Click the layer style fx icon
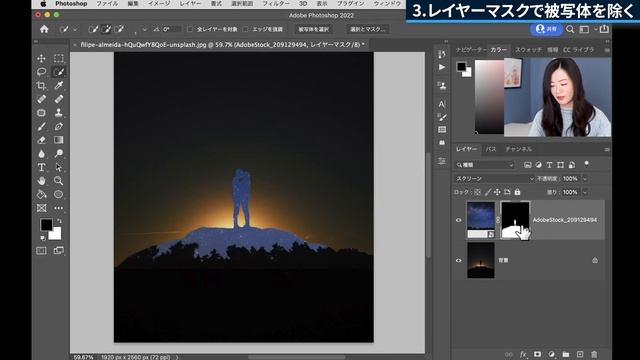 523,354
